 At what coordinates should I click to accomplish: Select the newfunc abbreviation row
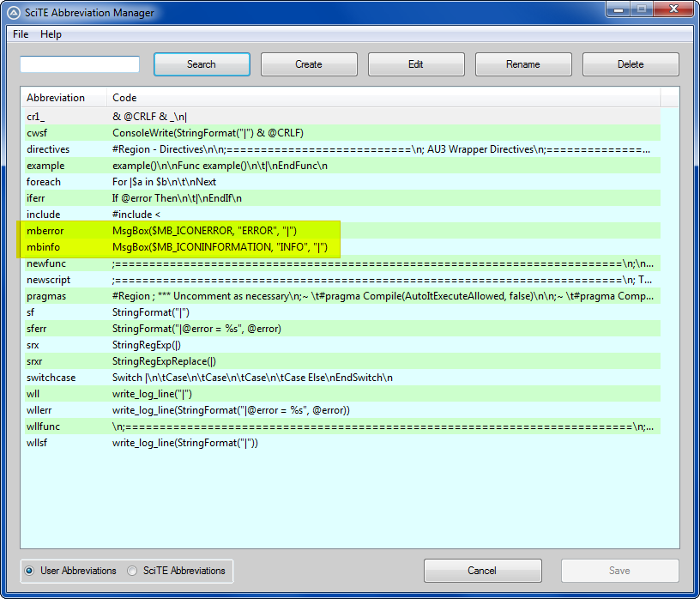341,263
